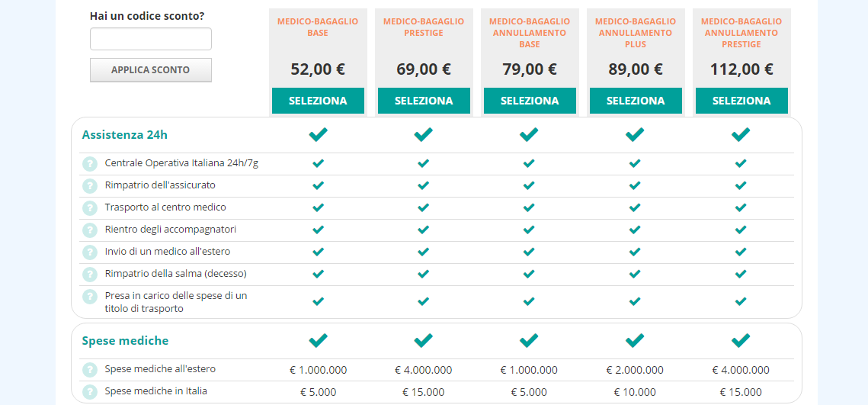Click Medico-Bagaglio Annullamento Prestige plan title
This screenshot has height=405, width=868.
point(741,33)
